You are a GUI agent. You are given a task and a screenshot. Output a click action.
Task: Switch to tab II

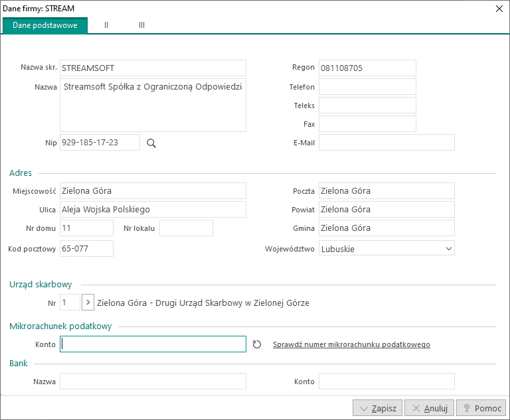click(106, 25)
